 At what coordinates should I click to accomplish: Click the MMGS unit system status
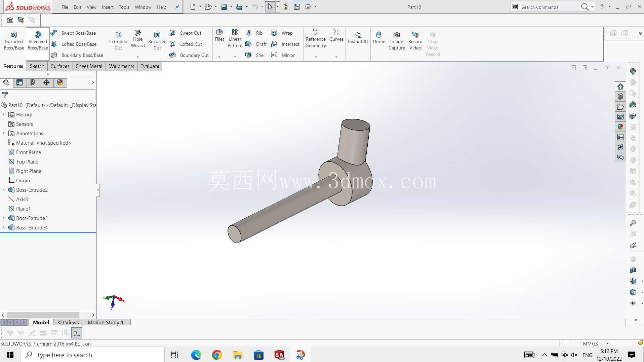click(x=591, y=343)
